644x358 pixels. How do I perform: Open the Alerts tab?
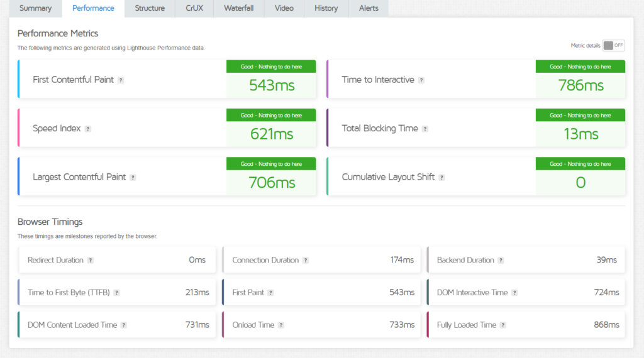coord(369,8)
